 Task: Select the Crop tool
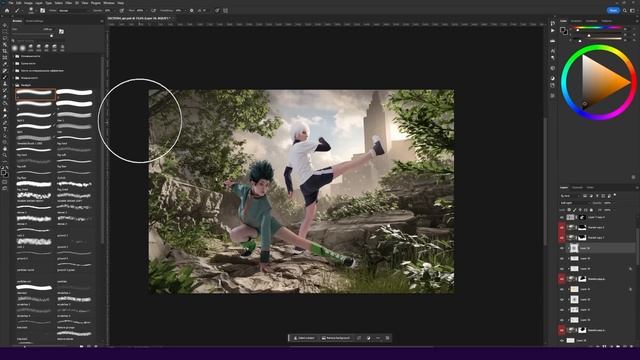[x=5, y=51]
